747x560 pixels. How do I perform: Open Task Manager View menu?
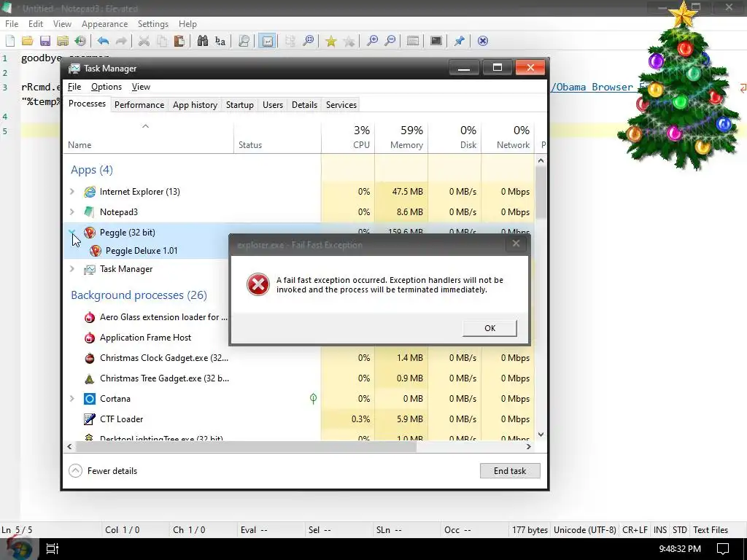(x=141, y=87)
